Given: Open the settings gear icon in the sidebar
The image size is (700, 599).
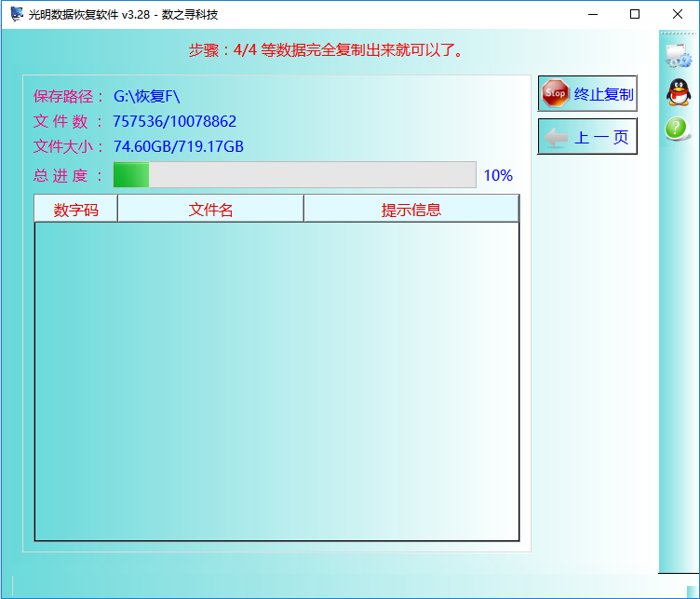Looking at the screenshot, I should 678,56.
